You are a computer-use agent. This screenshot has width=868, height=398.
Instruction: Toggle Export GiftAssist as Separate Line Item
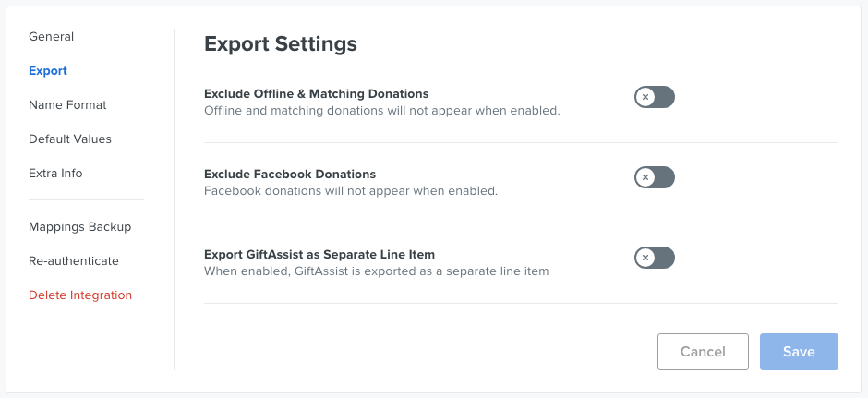click(x=655, y=258)
